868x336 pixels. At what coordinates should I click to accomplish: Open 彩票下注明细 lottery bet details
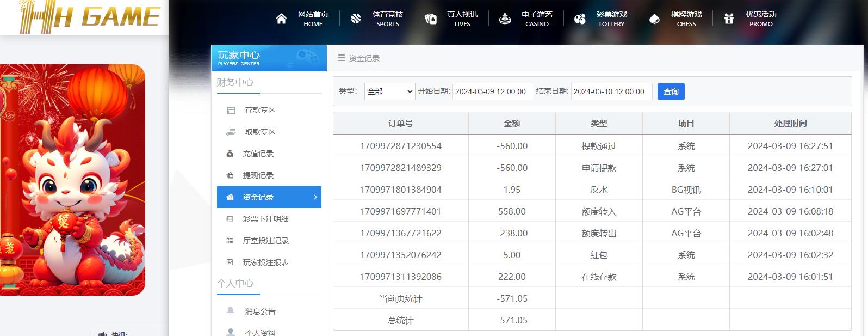pyautogui.click(x=265, y=219)
